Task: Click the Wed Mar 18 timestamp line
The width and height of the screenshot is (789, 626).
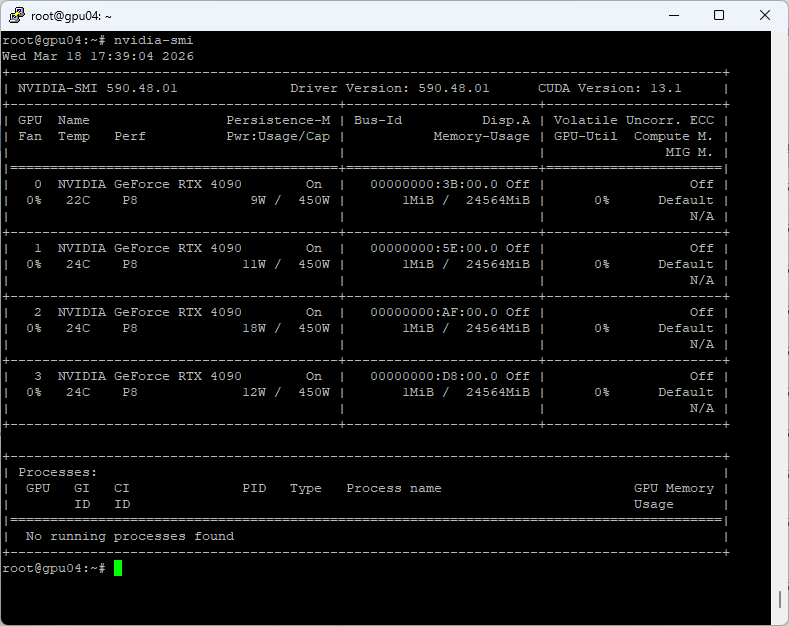Action: pyautogui.click(x=98, y=56)
